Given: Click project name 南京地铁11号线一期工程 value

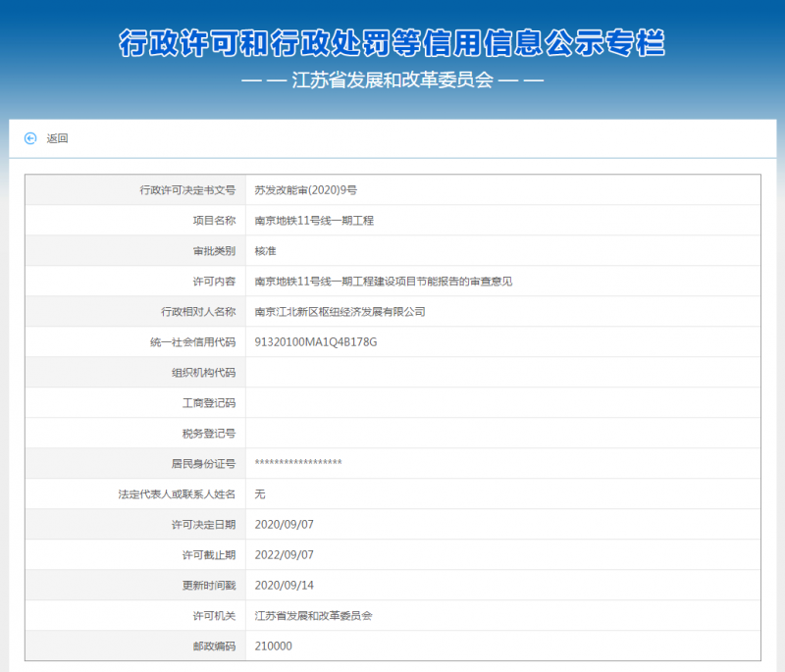Looking at the screenshot, I should coord(314,221).
